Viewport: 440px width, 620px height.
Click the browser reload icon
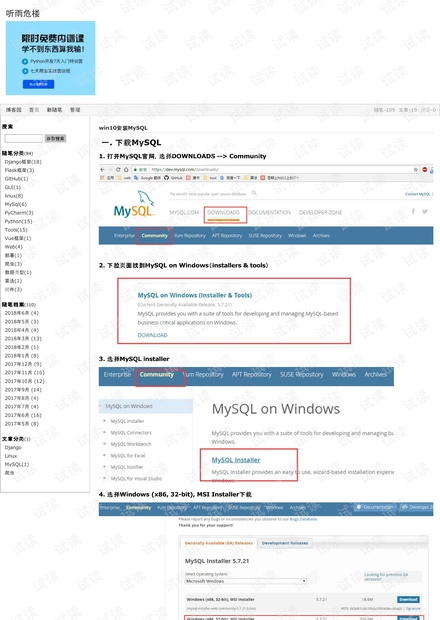(118, 169)
